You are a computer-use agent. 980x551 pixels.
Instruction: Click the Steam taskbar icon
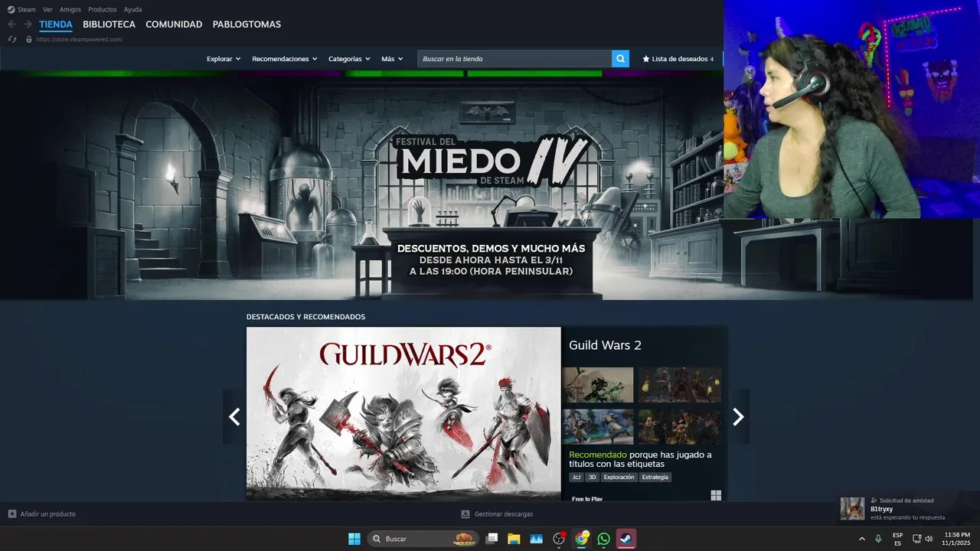[x=626, y=539]
